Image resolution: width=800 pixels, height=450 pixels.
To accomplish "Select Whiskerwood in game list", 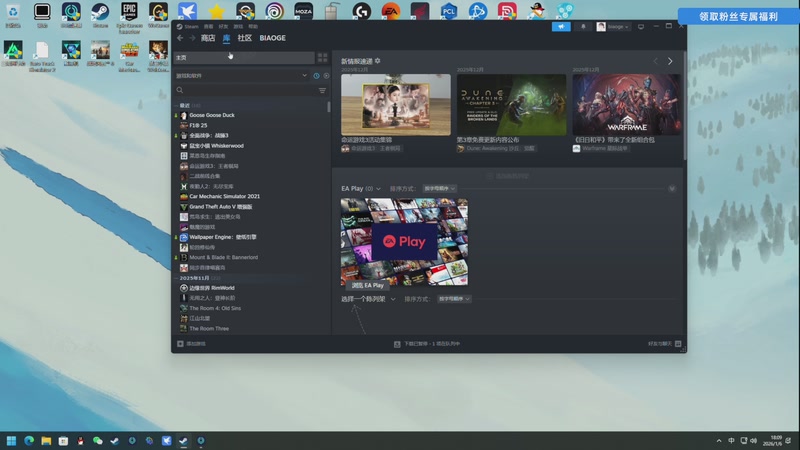I will click(216, 146).
